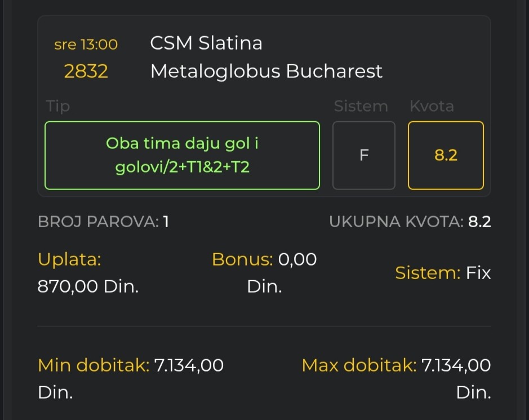This screenshot has height=420, width=529.
Task: Tap the 870,00 Din. stake amount
Action: click(88, 287)
